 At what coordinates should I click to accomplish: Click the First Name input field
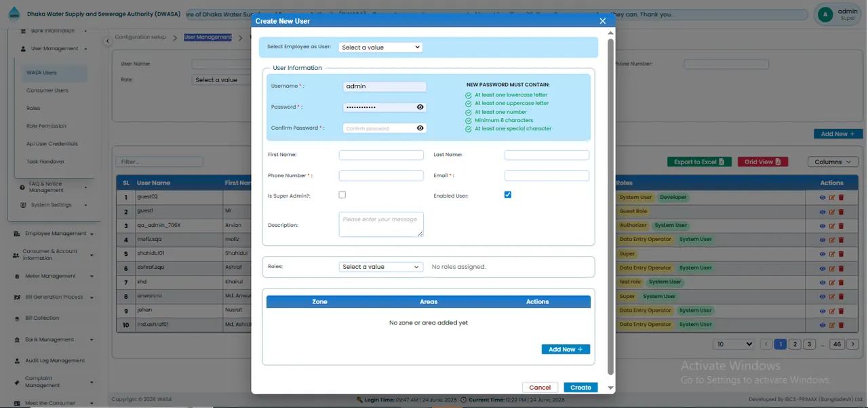tap(381, 155)
